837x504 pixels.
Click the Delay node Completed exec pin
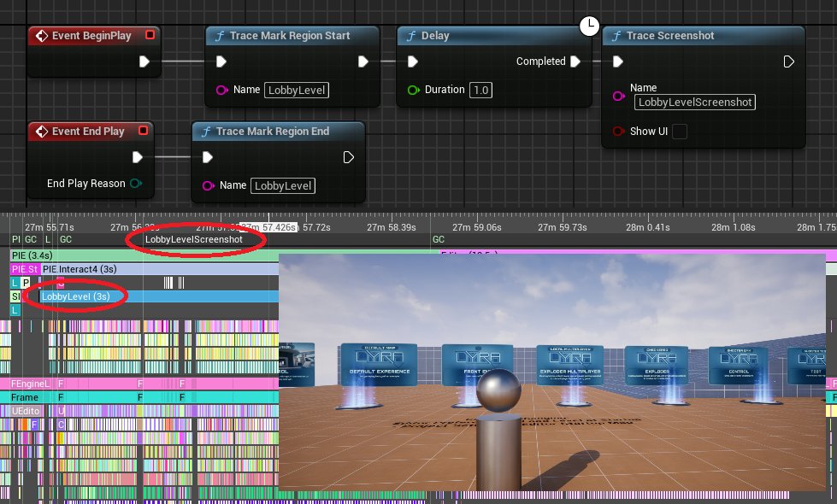pos(575,62)
